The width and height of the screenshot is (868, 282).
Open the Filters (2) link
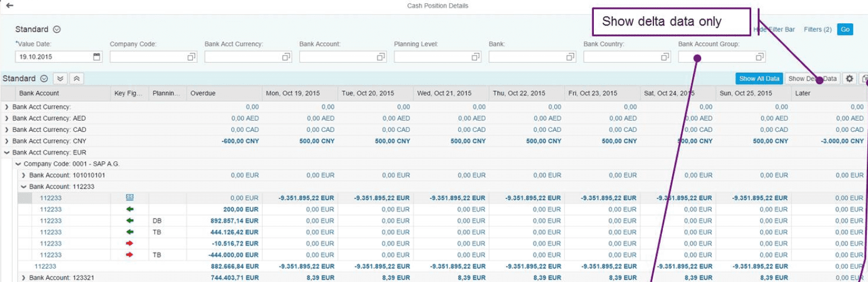[817, 29]
